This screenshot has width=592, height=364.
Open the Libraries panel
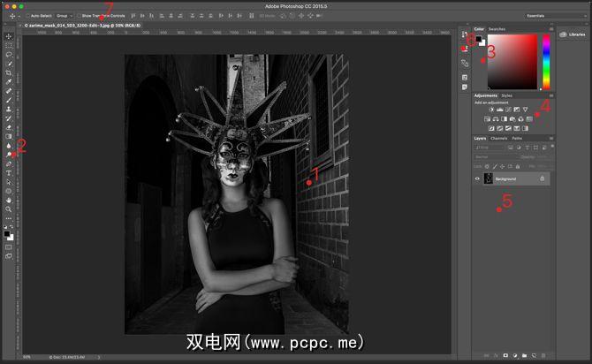click(573, 34)
